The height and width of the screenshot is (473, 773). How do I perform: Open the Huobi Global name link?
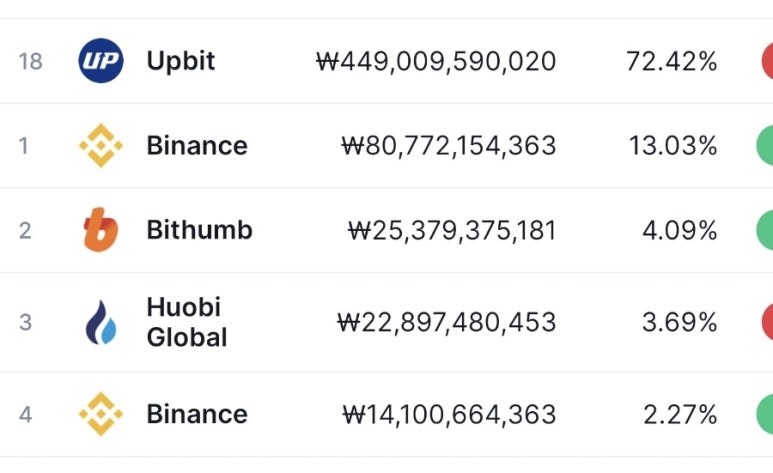click(187, 322)
